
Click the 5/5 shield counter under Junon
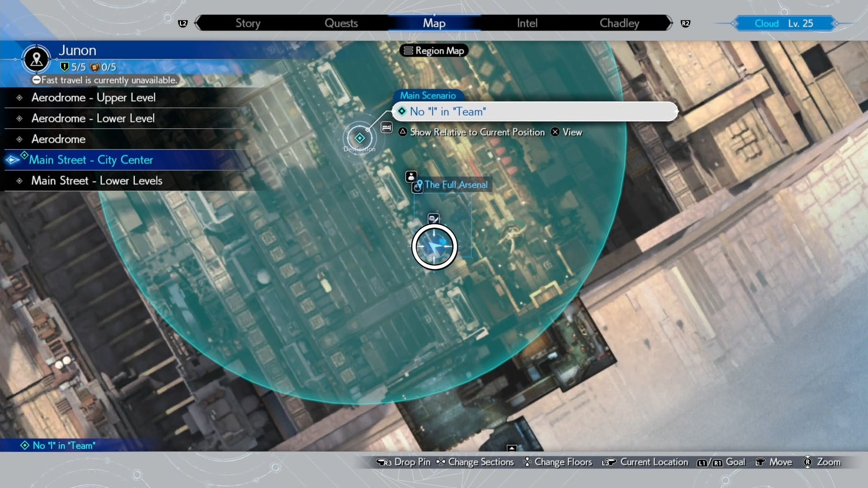coord(73,67)
